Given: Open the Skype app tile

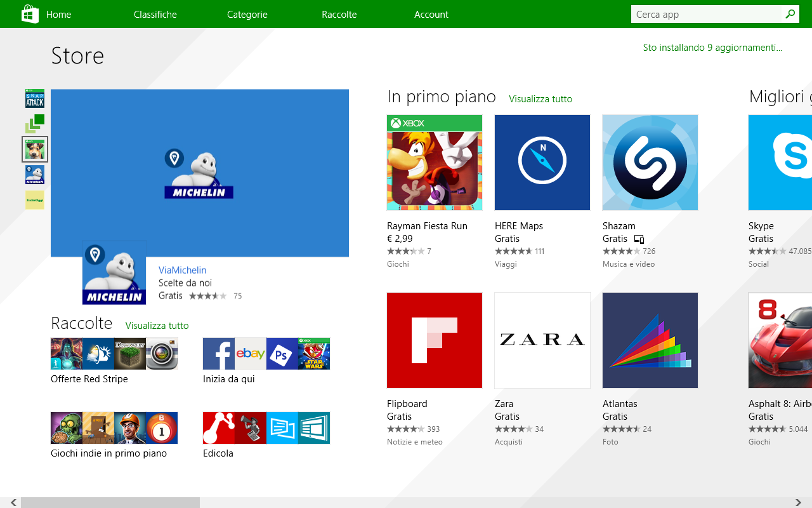Looking at the screenshot, I should click(780, 163).
